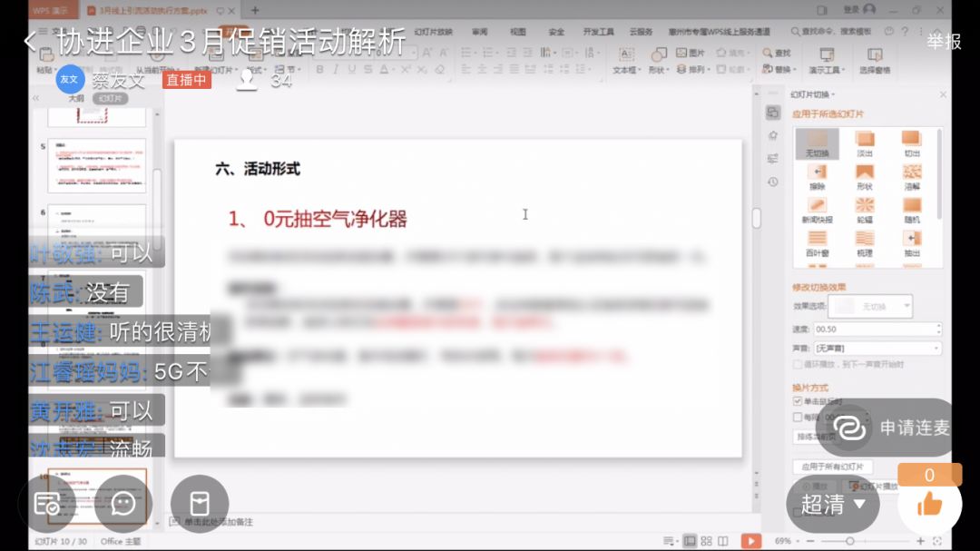This screenshot has width=980, height=551.
Task: Toggle the 每隔 timed advance checkbox
Action: [797, 418]
